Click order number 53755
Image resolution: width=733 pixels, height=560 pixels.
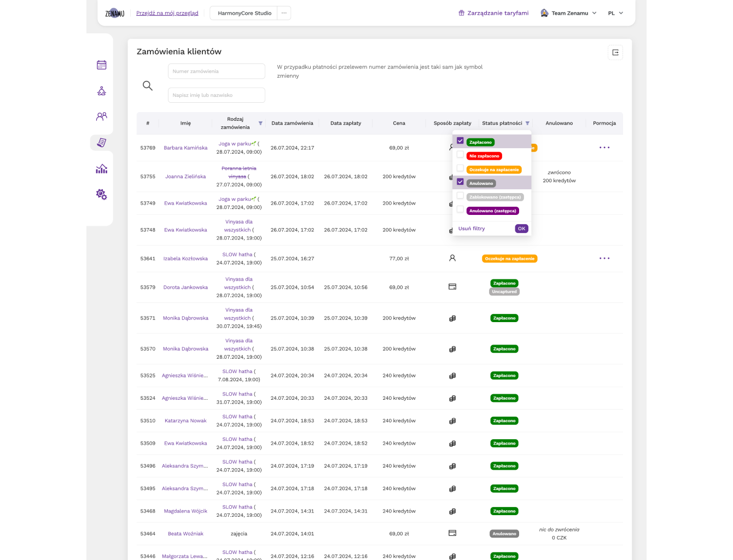point(148,177)
